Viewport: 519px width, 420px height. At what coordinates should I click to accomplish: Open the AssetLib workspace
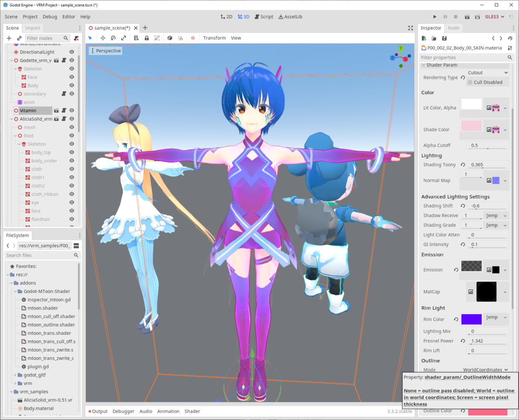click(291, 17)
